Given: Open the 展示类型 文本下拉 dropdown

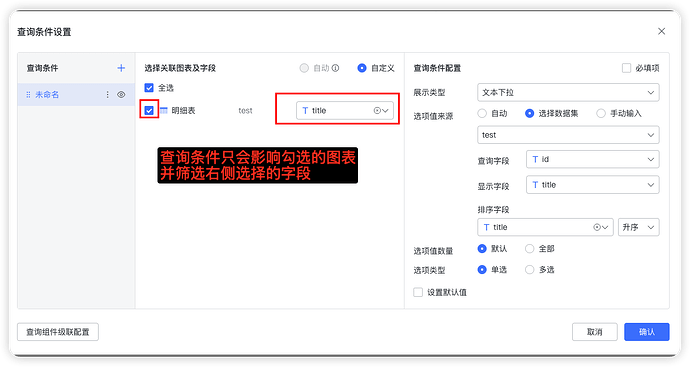Looking at the screenshot, I should pos(568,92).
